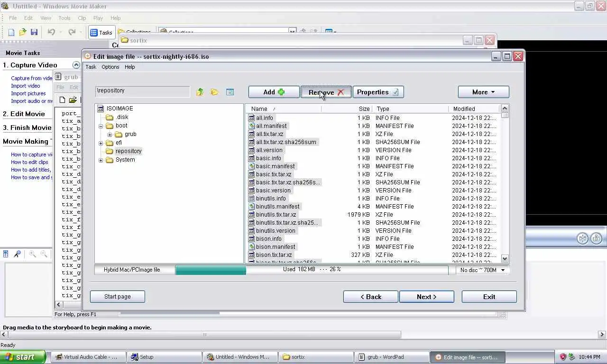The height and width of the screenshot is (364, 607).
Task: Click the all.version file icon
Action: click(x=252, y=150)
